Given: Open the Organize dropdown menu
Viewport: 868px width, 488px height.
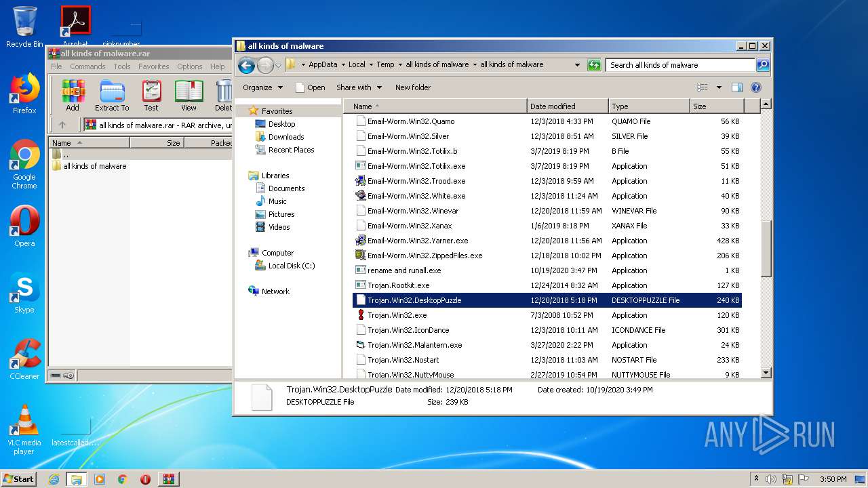Looking at the screenshot, I should click(x=262, y=87).
